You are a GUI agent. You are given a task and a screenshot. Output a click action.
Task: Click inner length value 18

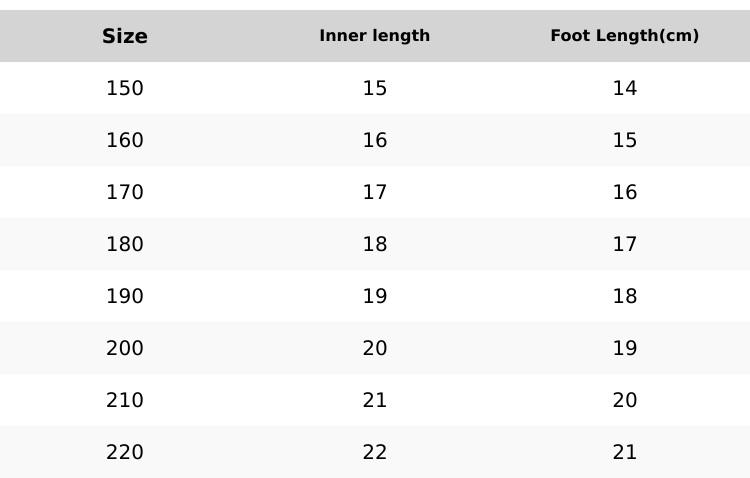click(375, 244)
